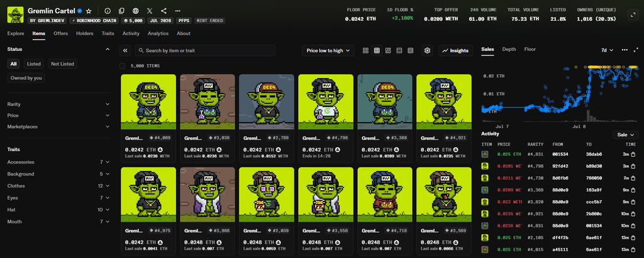Open the Insights panel button
The width and height of the screenshot is (644, 258).
point(455,50)
